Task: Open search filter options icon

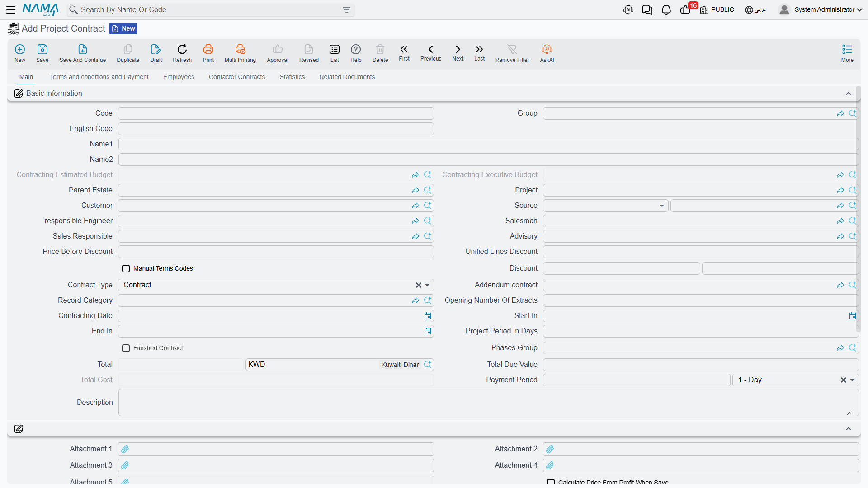Action: click(347, 10)
